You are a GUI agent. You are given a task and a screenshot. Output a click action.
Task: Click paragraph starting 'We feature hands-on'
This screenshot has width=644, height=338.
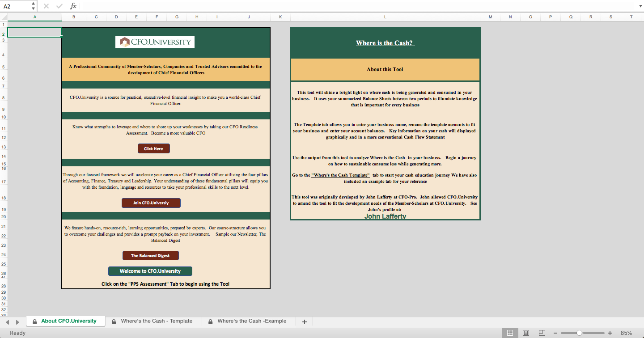pyautogui.click(x=165, y=234)
